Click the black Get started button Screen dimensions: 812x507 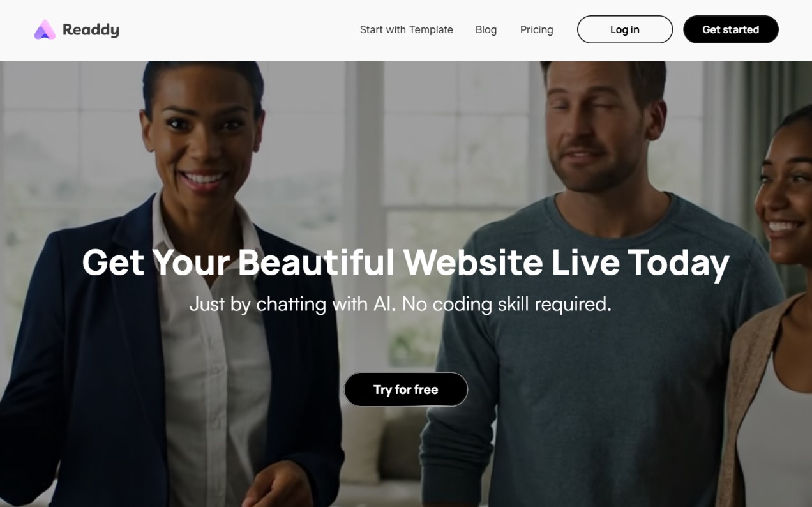coord(731,29)
